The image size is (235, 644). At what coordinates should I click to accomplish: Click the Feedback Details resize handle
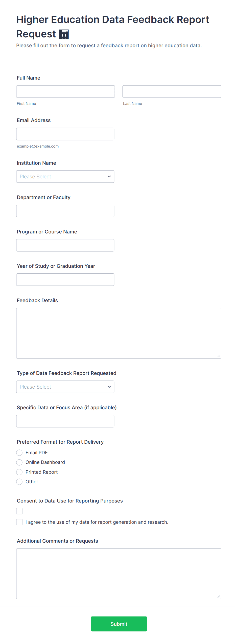pos(219,356)
